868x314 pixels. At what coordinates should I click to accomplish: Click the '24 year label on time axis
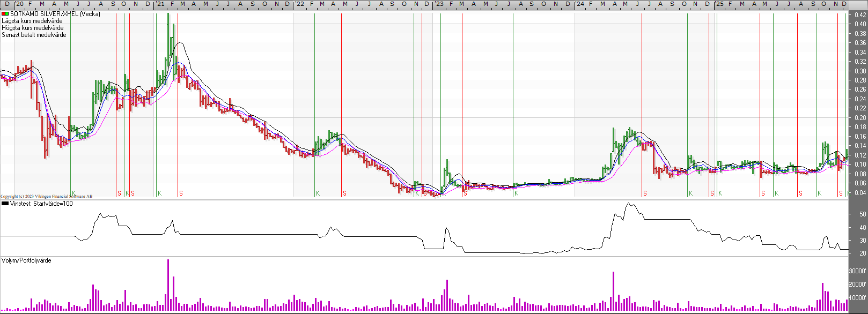[580, 4]
